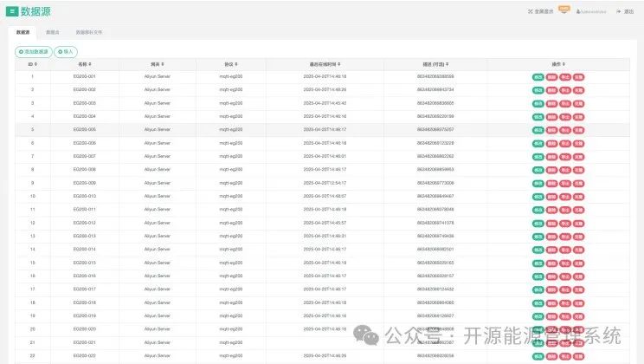Open the Administrator user menu
The width and height of the screenshot is (644, 364).
[x=591, y=11]
